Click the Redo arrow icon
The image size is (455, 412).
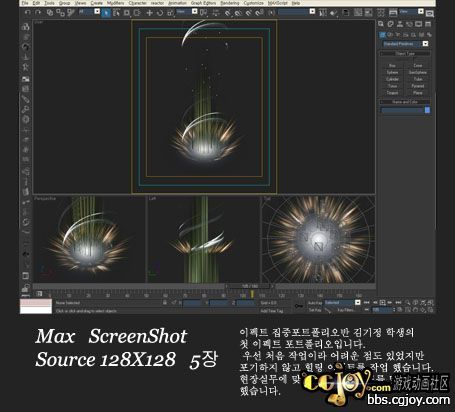click(x=38, y=12)
